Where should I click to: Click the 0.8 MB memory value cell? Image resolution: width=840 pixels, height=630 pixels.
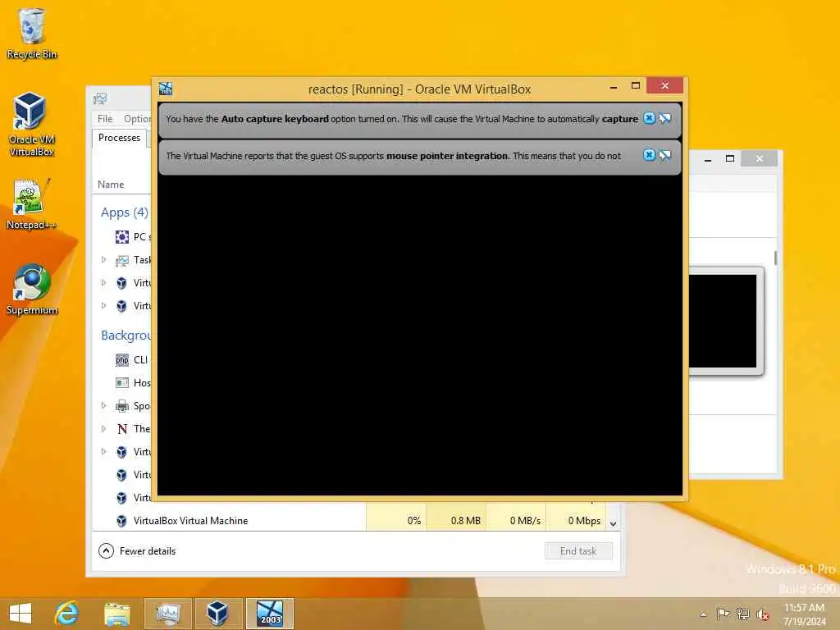point(456,520)
